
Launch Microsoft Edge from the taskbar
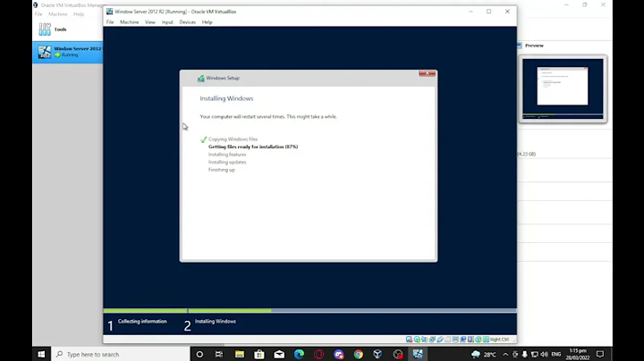click(299, 354)
